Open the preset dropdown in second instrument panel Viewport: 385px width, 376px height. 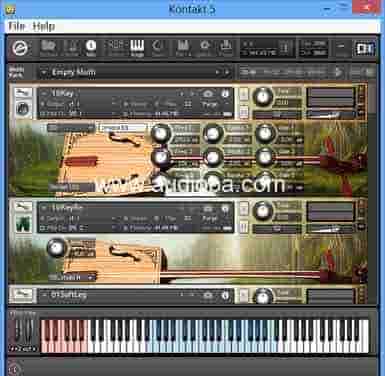(72, 277)
